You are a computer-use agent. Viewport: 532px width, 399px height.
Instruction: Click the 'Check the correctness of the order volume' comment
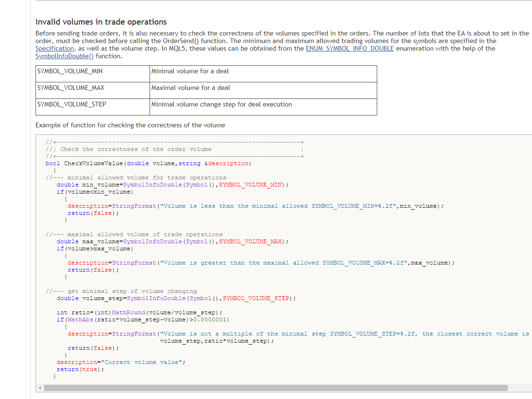(135, 149)
